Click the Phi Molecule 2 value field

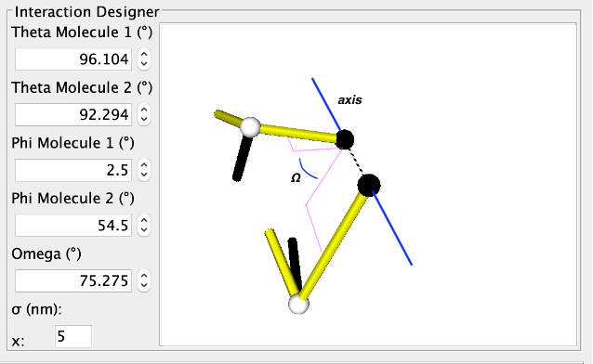click(73, 226)
